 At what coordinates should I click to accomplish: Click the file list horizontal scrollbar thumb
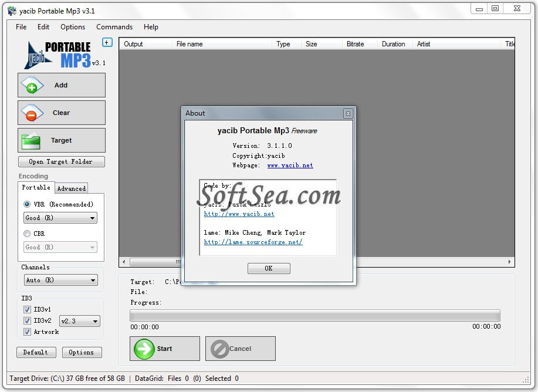point(155,262)
